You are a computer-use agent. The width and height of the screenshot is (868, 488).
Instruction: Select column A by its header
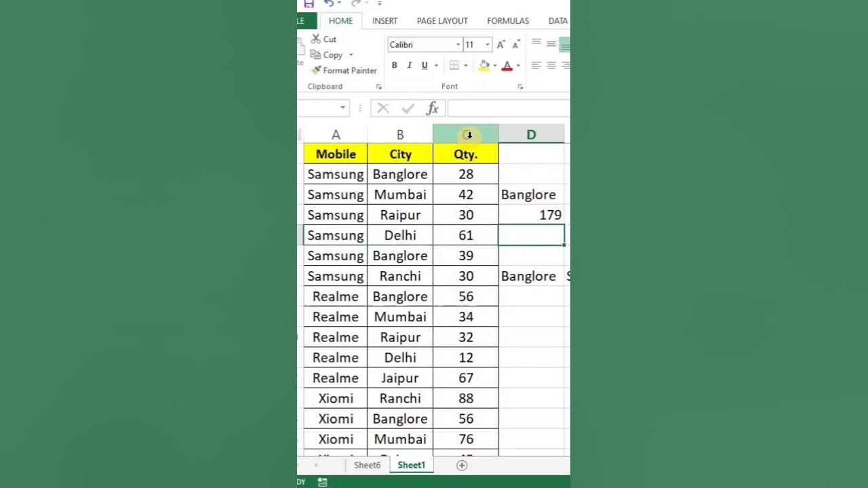click(x=336, y=135)
